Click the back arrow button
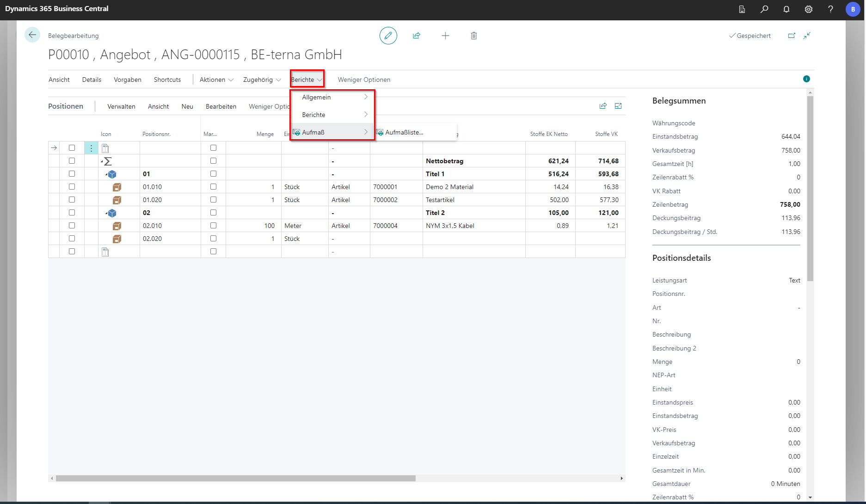 [32, 35]
